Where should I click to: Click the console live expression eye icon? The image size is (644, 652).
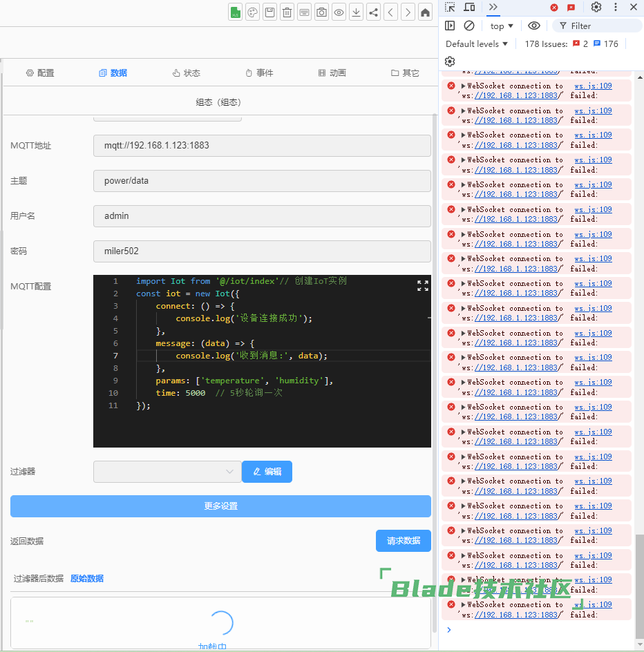(534, 26)
